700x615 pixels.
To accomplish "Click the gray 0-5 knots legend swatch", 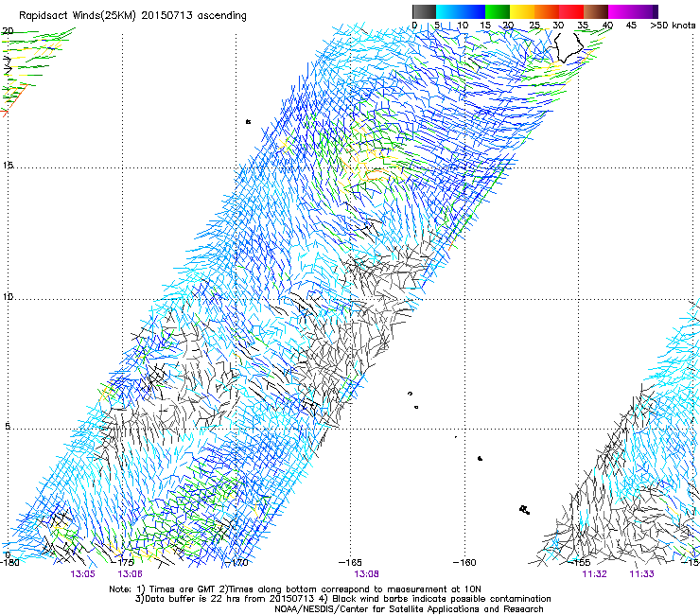I will (425, 11).
